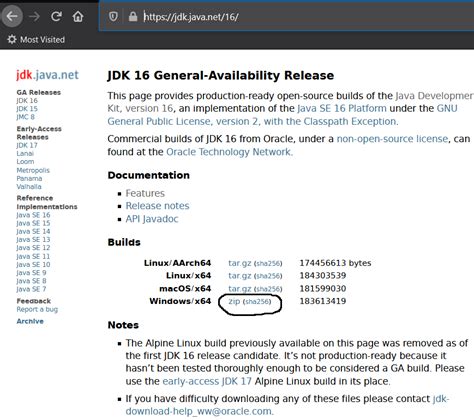Click the address bar URL field
This screenshot has height=420, width=474.
click(x=287, y=16)
